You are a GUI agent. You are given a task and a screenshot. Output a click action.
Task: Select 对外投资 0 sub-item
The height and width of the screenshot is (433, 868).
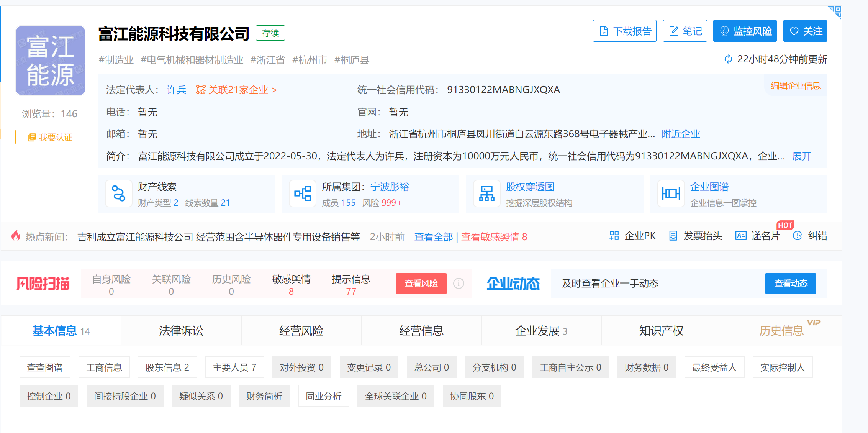point(302,367)
